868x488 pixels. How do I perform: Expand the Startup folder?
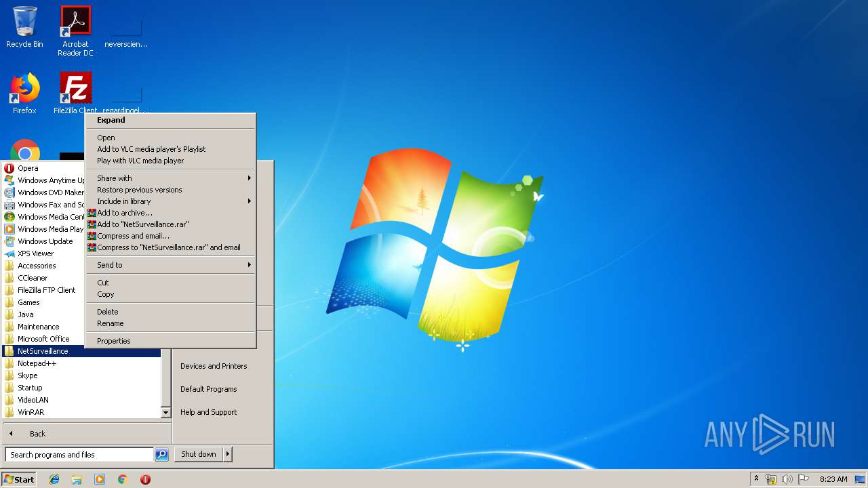(81, 388)
